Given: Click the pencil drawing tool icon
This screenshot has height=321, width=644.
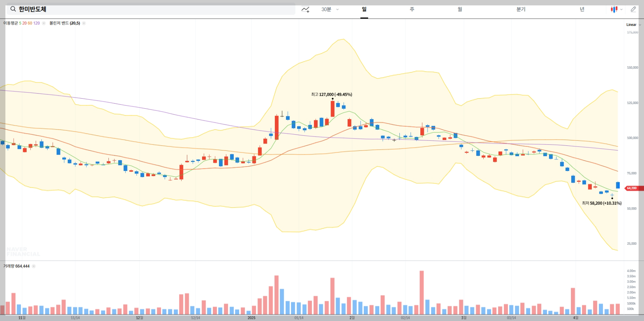Looking at the screenshot, I should pyautogui.click(x=633, y=9).
